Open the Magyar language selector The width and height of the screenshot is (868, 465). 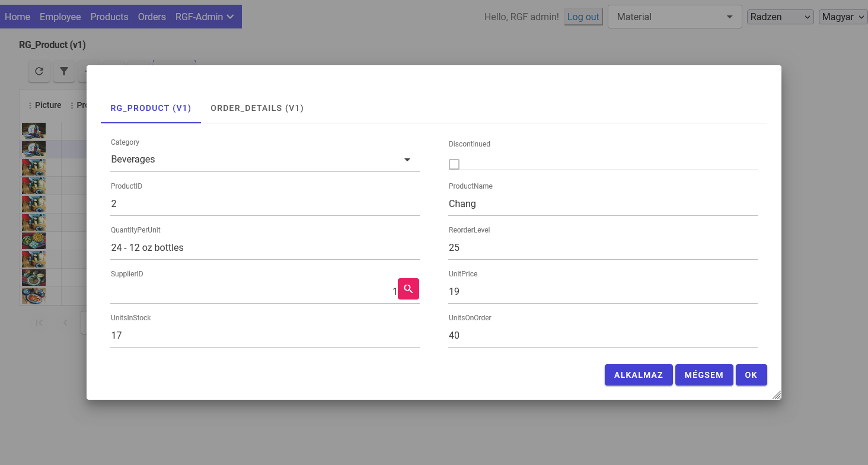(x=843, y=17)
